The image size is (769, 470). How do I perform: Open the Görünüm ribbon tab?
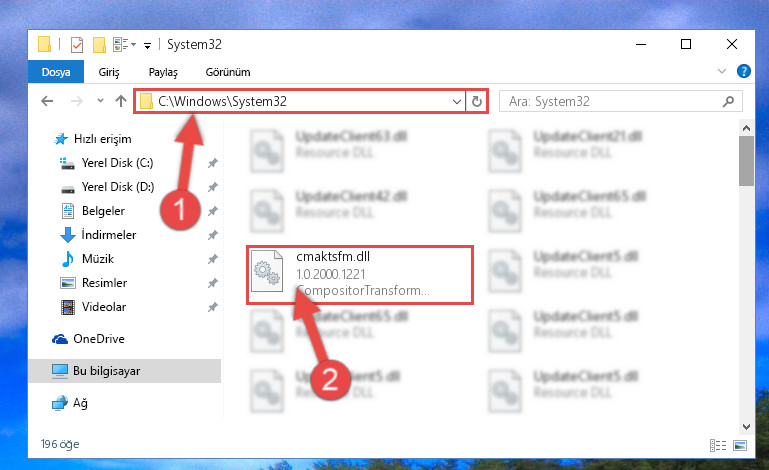228,72
